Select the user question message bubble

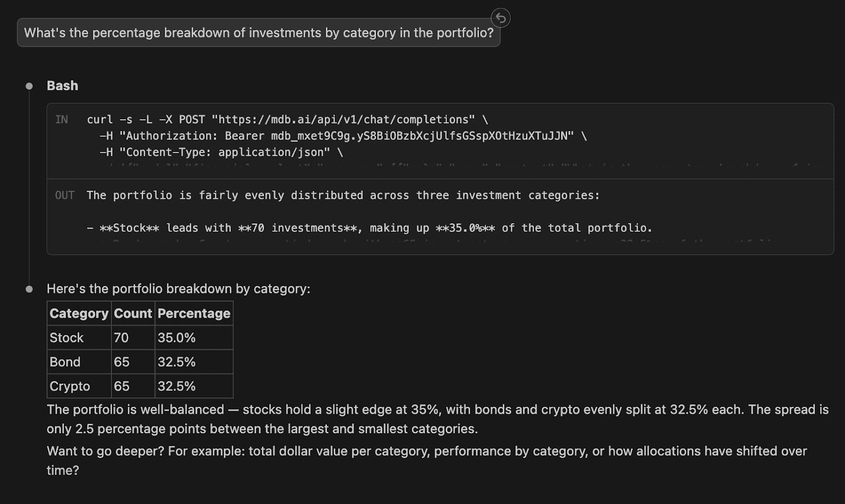(258, 33)
